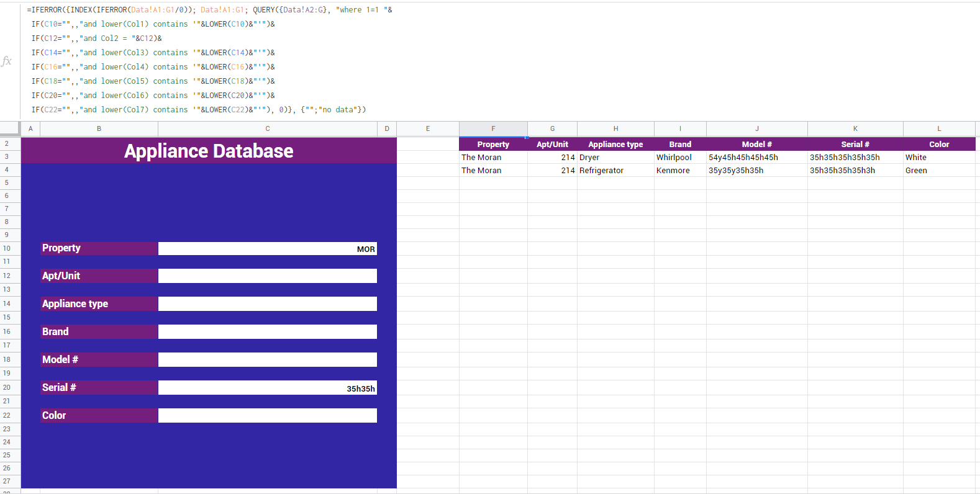Select column K header
The height and width of the screenshot is (494, 980).
(855, 128)
